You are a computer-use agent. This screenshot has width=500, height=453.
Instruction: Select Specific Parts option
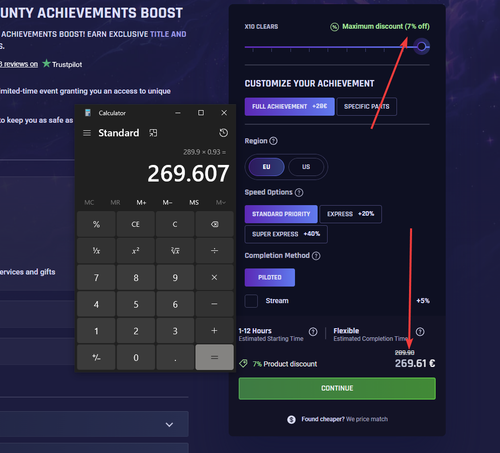(x=367, y=107)
